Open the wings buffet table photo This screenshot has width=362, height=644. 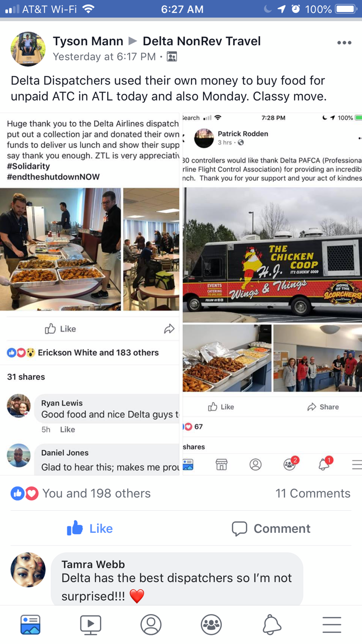coord(60,249)
